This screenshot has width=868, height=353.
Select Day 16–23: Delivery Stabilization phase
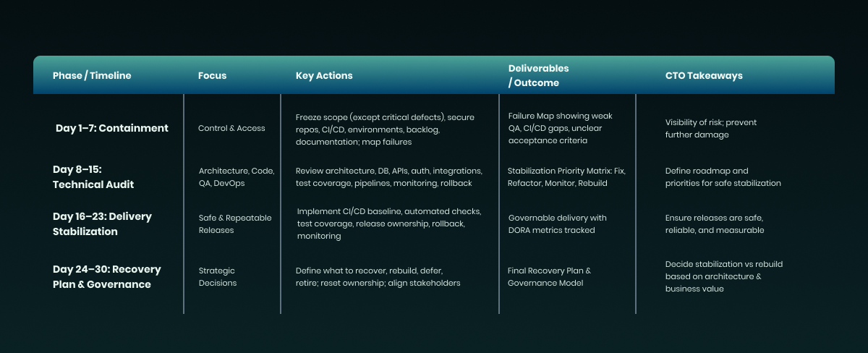(x=102, y=224)
